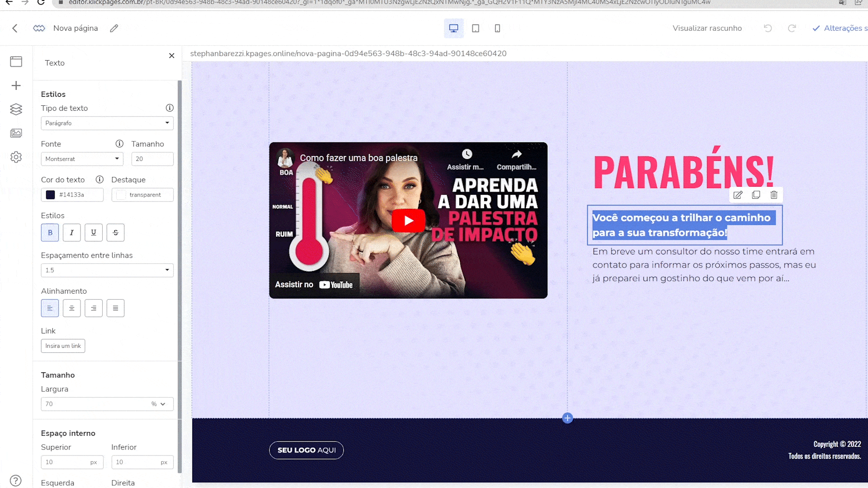This screenshot has width=868, height=488.
Task: Align text to the left
Action: (x=50, y=308)
